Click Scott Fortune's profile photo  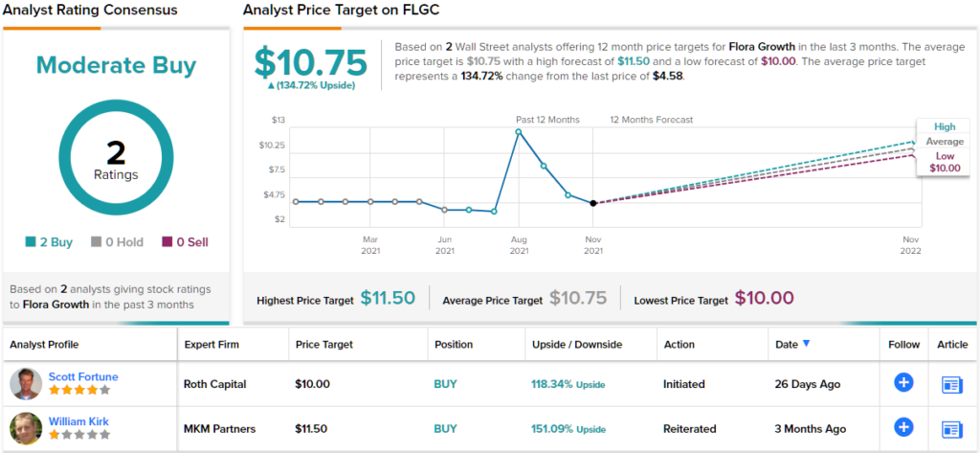click(26, 384)
